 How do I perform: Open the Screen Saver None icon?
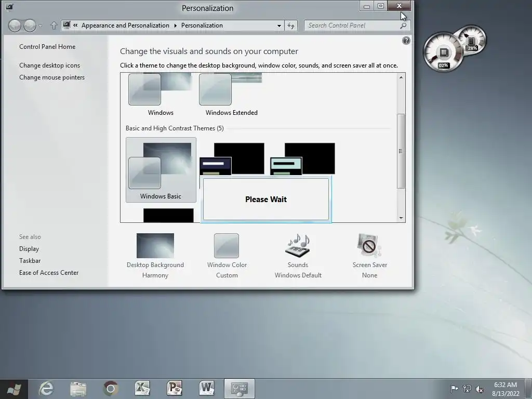(369, 246)
